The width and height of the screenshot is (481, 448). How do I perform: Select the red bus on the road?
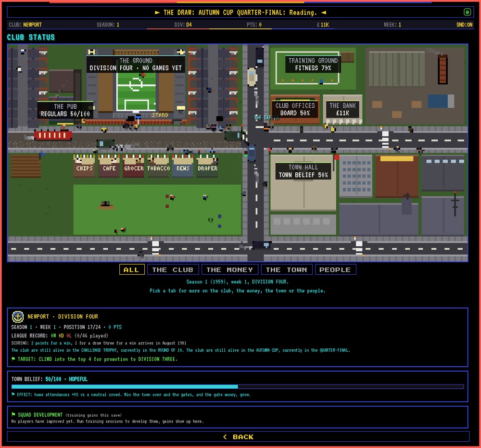pyautogui.click(x=53, y=135)
